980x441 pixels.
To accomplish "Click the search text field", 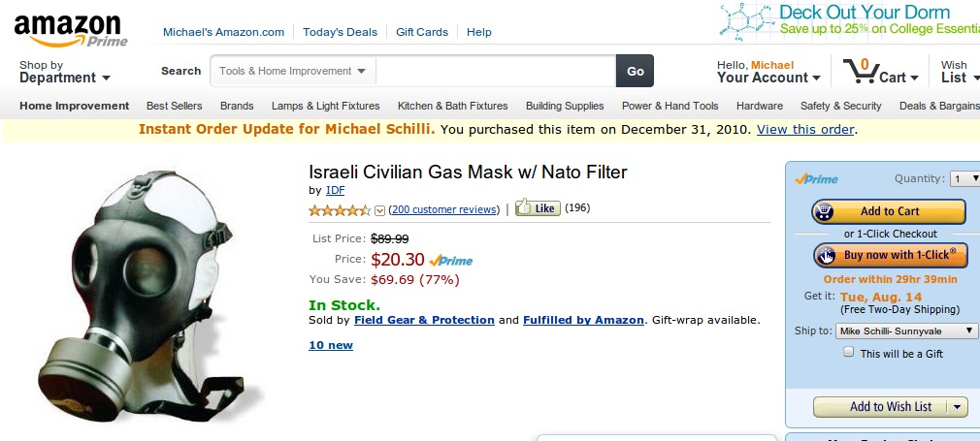I will point(495,71).
